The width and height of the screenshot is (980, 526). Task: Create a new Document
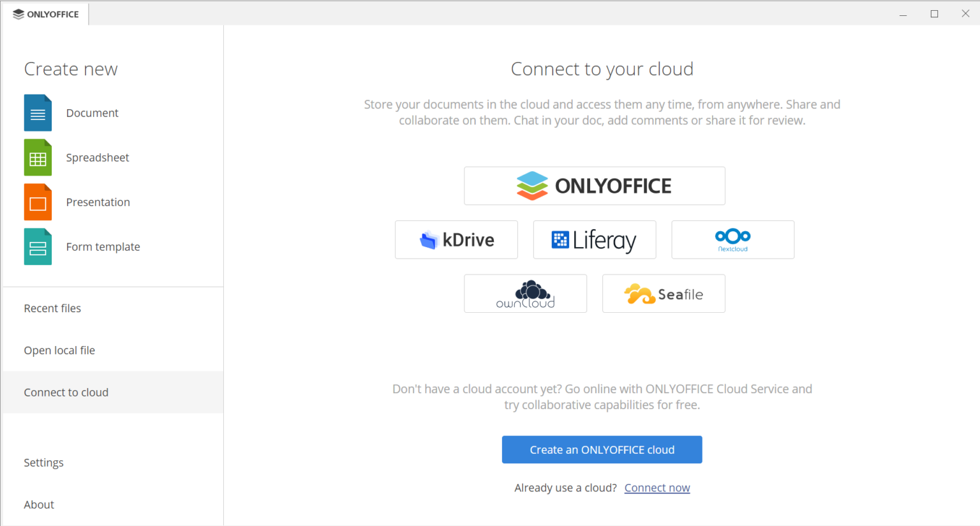(x=92, y=112)
